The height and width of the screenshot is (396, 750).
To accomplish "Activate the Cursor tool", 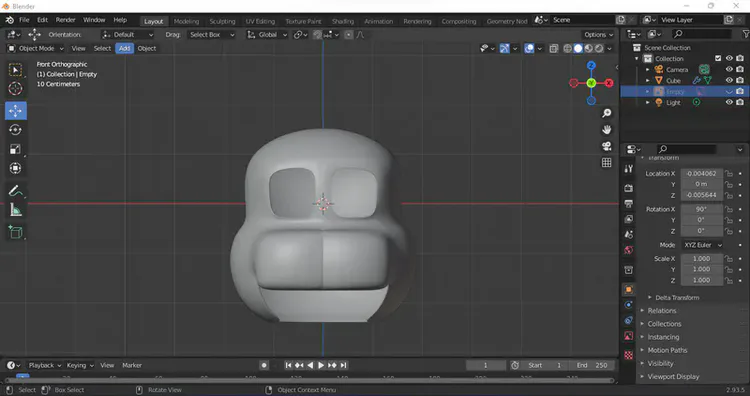I will [15, 88].
